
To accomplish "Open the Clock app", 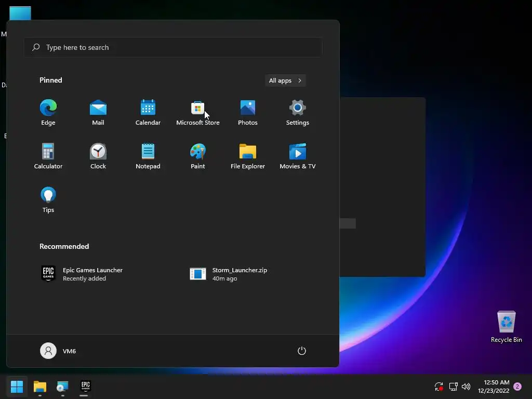I will pos(98,156).
